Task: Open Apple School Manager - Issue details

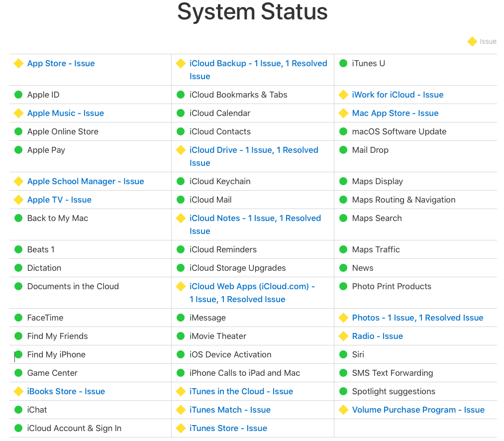Action: click(x=86, y=181)
